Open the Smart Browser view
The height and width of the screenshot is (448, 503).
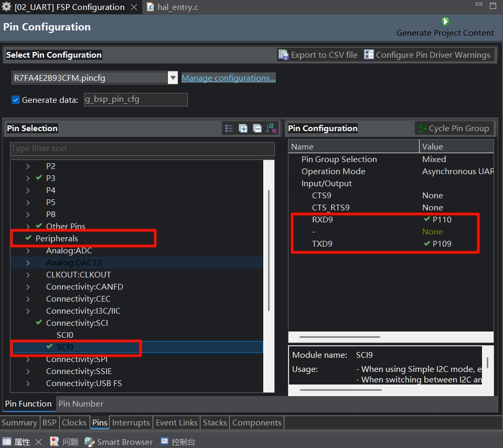(119, 442)
